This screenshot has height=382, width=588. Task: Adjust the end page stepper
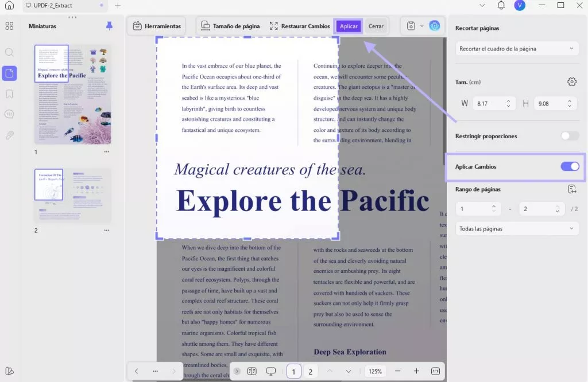pos(558,209)
